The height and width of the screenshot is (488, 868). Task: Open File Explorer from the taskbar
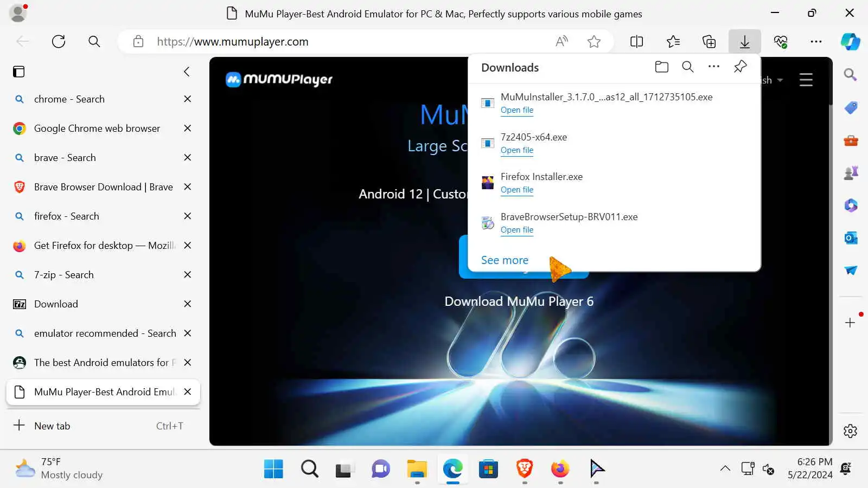click(417, 468)
